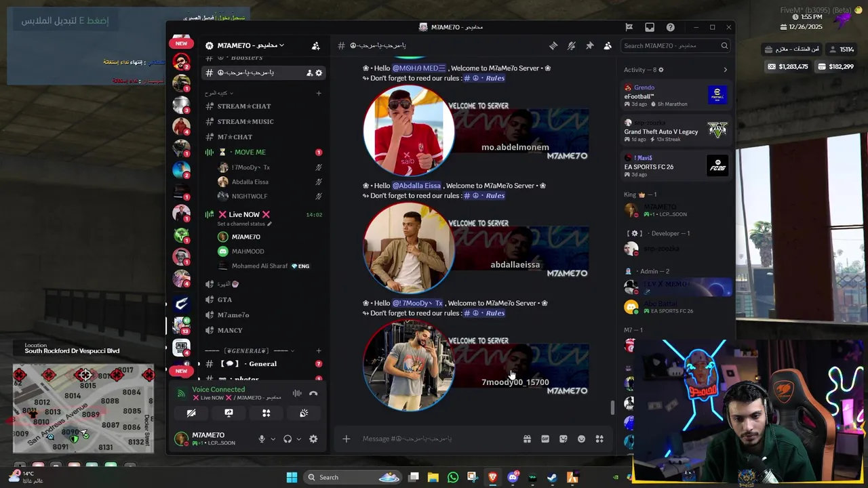This screenshot has width=868, height=488.
Task: Open microphone input options arrow
Action: pyautogui.click(x=273, y=439)
